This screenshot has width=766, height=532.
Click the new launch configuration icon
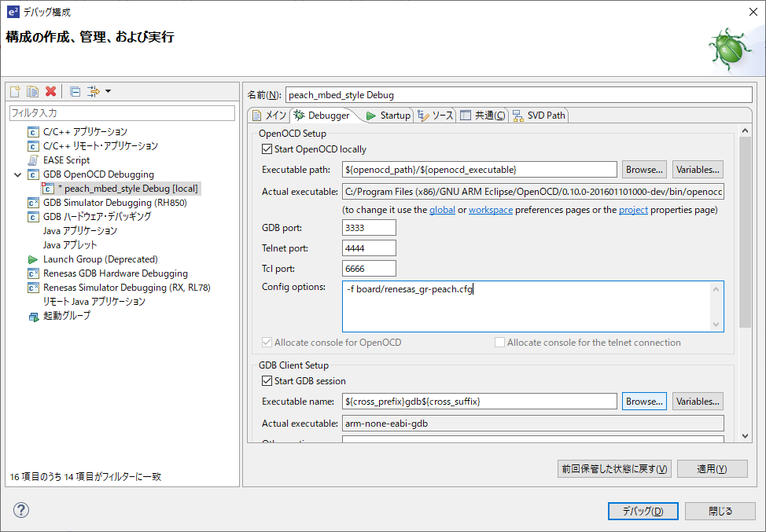coord(15,91)
